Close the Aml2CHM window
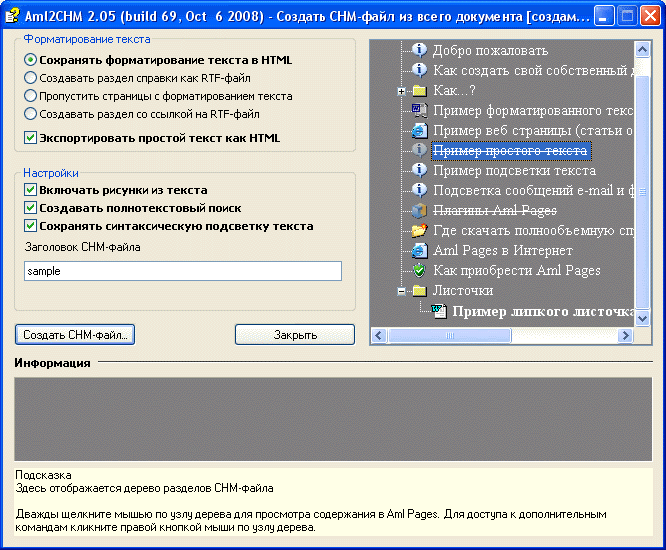 coord(650,16)
